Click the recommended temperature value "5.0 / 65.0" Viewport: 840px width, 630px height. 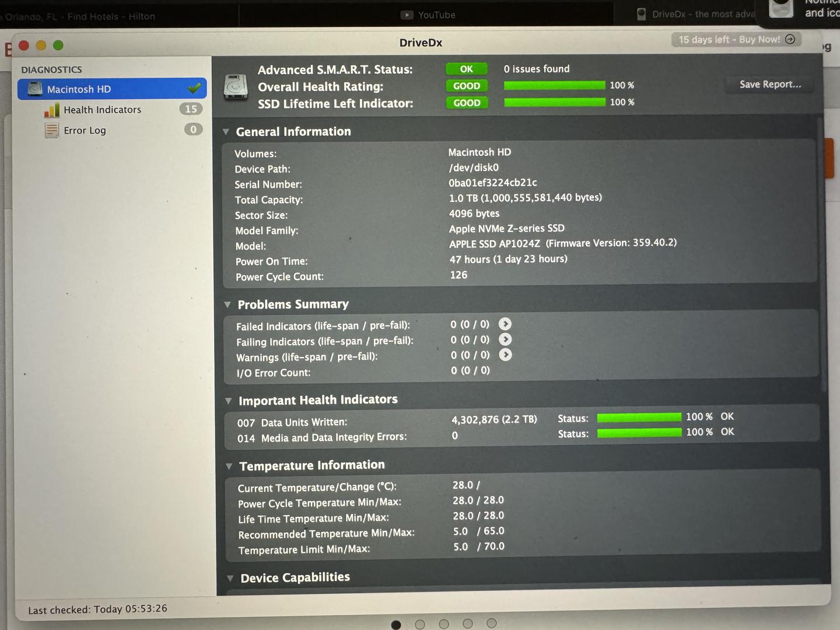[x=479, y=531]
